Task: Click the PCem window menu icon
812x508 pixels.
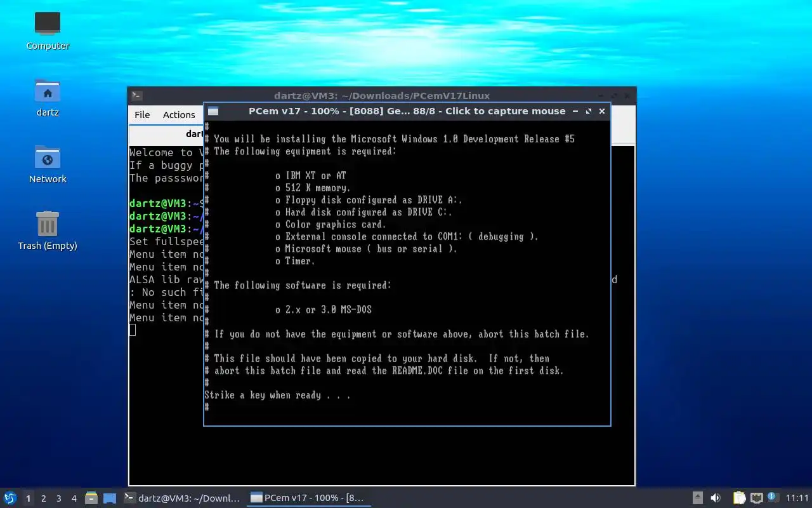Action: (x=213, y=111)
